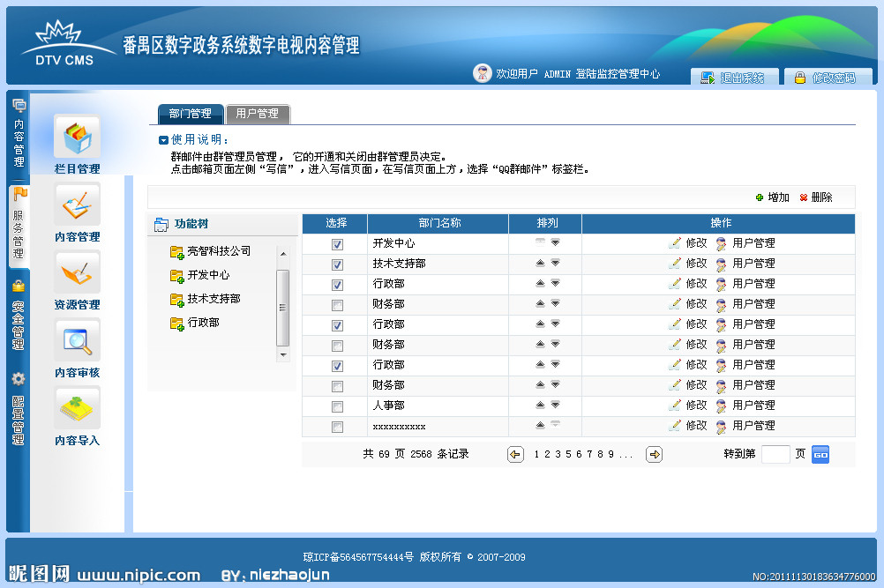Click the previous page arrow icon
Screen dimensions: 884x588
pos(515,455)
